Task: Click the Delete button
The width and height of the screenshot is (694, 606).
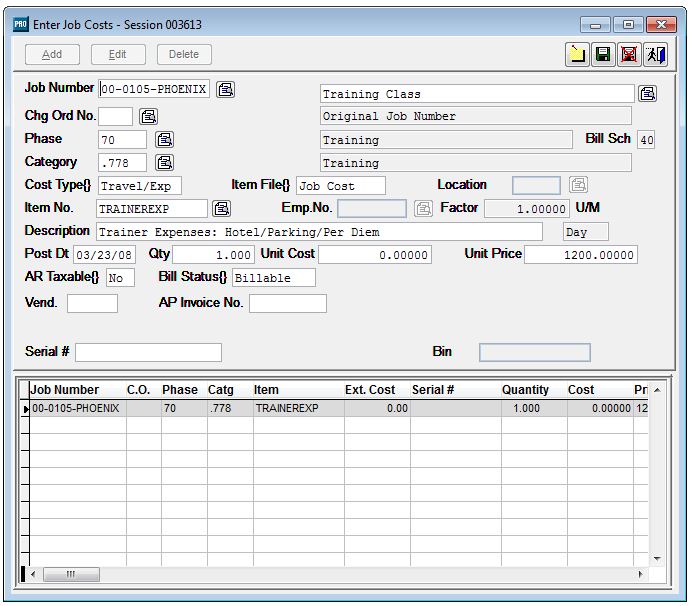Action: point(184,54)
